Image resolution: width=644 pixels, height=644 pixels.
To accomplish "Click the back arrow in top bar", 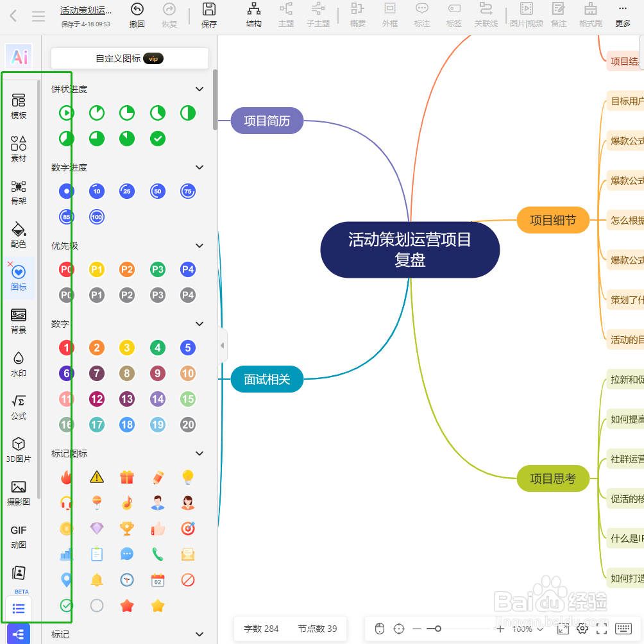I will tap(13, 16).
